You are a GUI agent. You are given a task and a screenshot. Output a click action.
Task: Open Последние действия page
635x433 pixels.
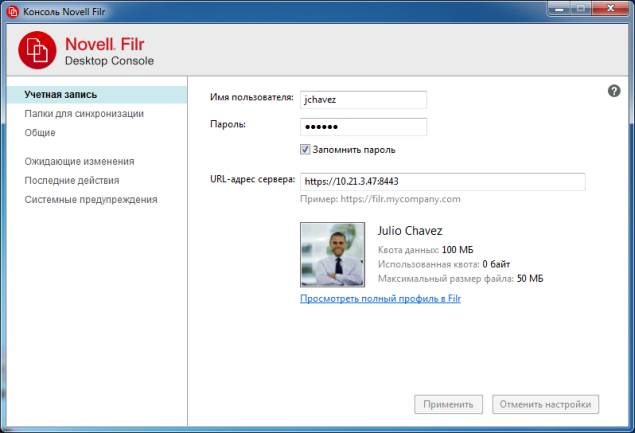(x=72, y=180)
